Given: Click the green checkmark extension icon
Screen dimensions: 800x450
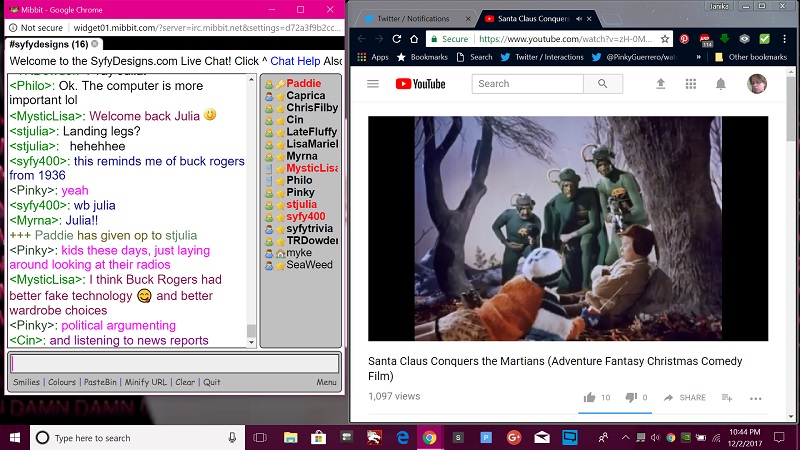Looking at the screenshot, I should point(764,39).
